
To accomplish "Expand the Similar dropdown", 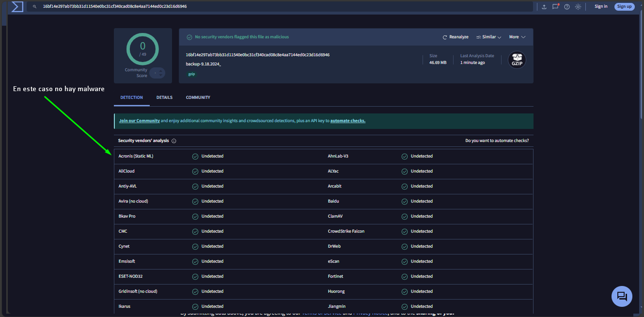I will pos(488,36).
